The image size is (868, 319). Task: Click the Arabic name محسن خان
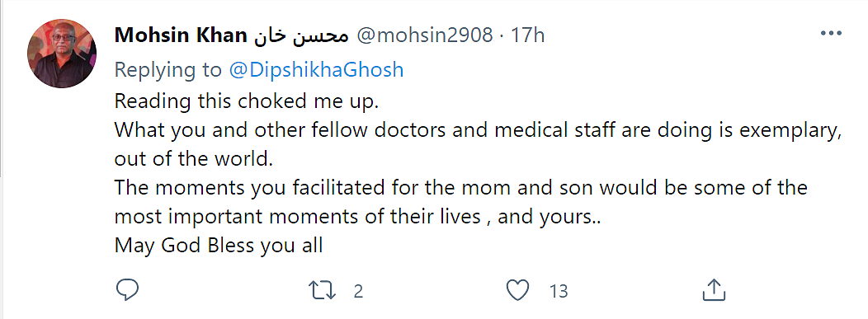pos(302,36)
